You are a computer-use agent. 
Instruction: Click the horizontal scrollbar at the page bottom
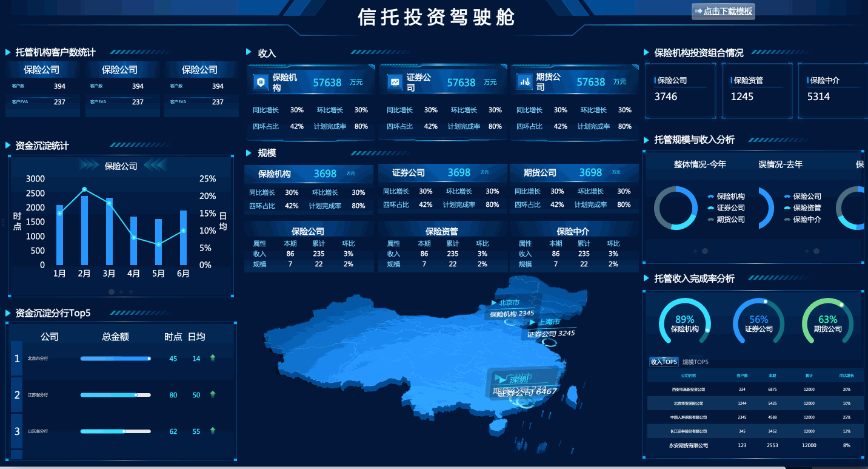393,467
